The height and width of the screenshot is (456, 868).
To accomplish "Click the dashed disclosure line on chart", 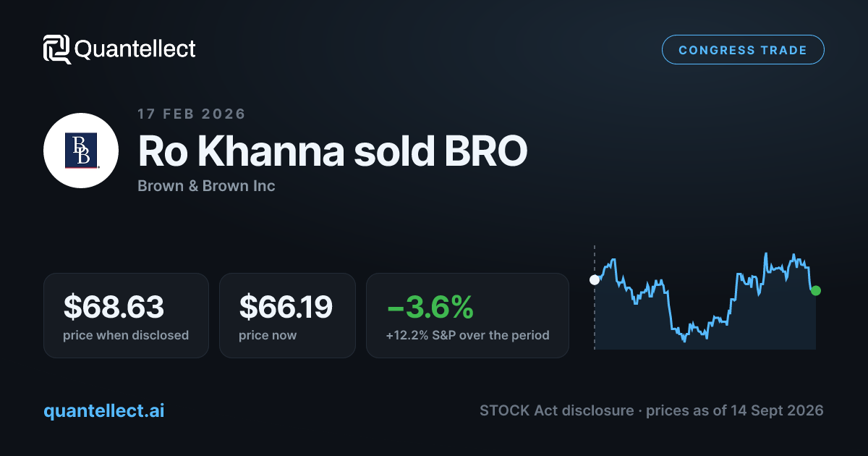I will click(x=595, y=298).
